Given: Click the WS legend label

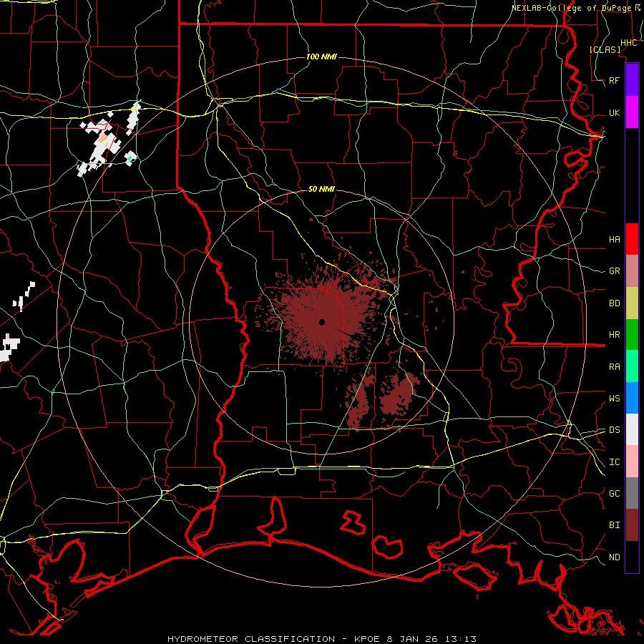Looking at the screenshot, I should 614,398.
